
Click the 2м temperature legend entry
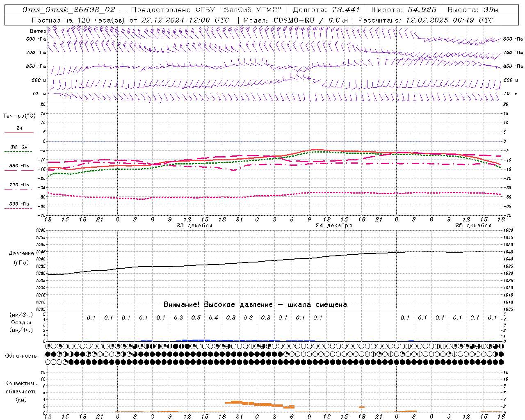(19, 128)
